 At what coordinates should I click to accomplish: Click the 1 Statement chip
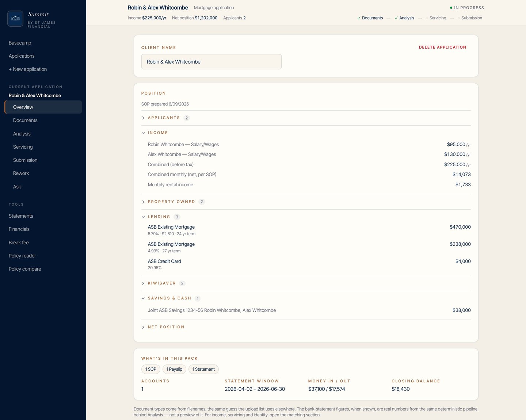203,369
